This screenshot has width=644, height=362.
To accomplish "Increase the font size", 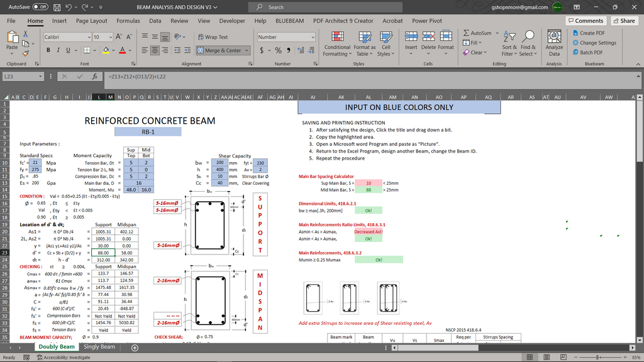I will tap(119, 37).
